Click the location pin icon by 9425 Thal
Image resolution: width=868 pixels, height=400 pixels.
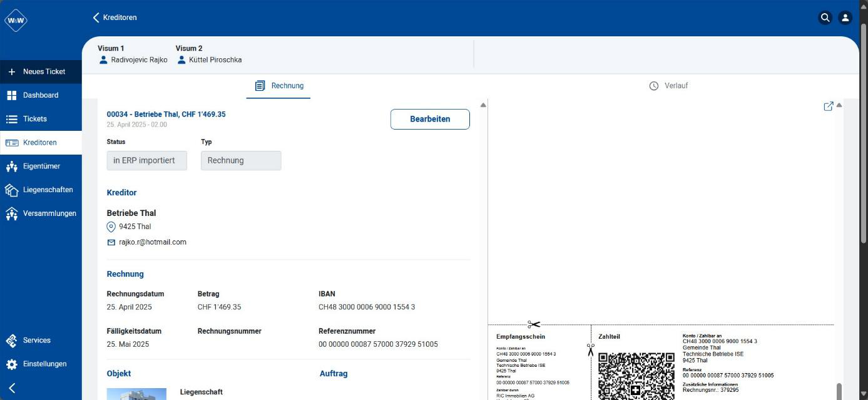coord(111,227)
